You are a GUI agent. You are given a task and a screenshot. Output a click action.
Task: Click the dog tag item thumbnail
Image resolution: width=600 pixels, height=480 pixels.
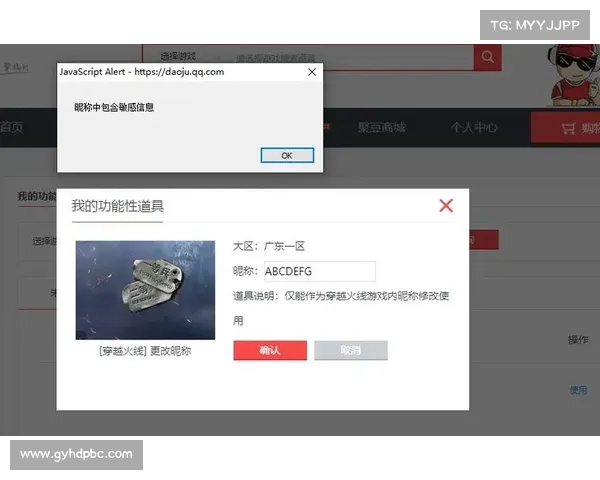click(x=145, y=289)
